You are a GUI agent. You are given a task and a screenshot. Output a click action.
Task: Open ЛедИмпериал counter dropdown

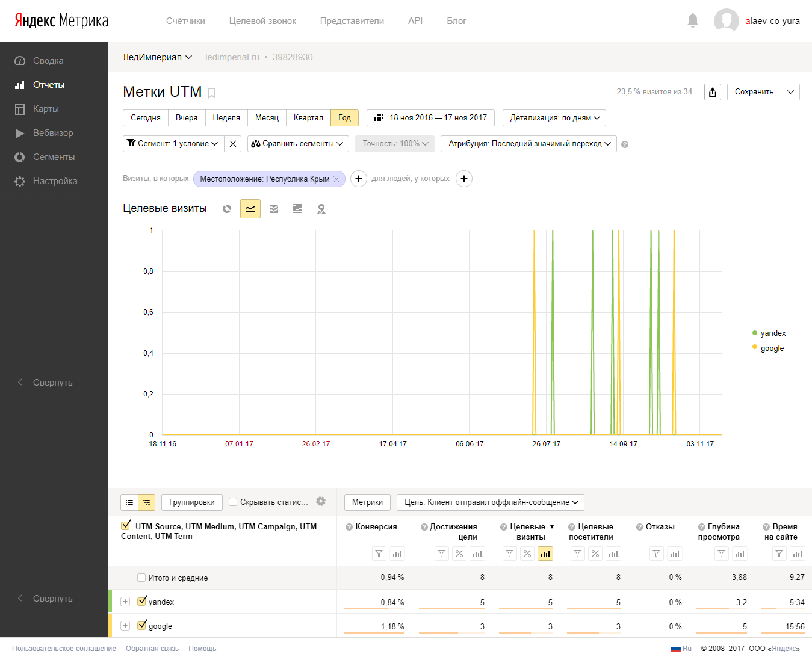point(158,57)
